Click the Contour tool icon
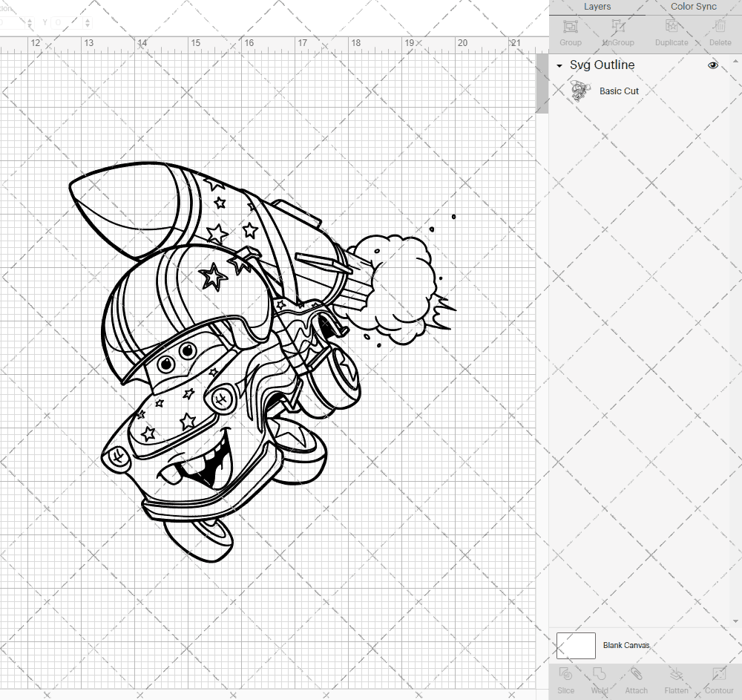Viewport: 742px width, 700px height. (719, 674)
